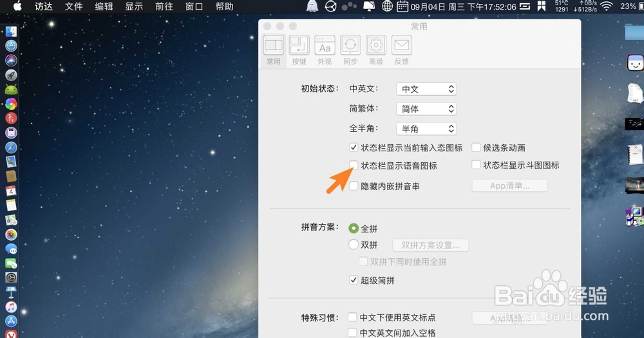Open the 前往 menu

click(x=164, y=6)
